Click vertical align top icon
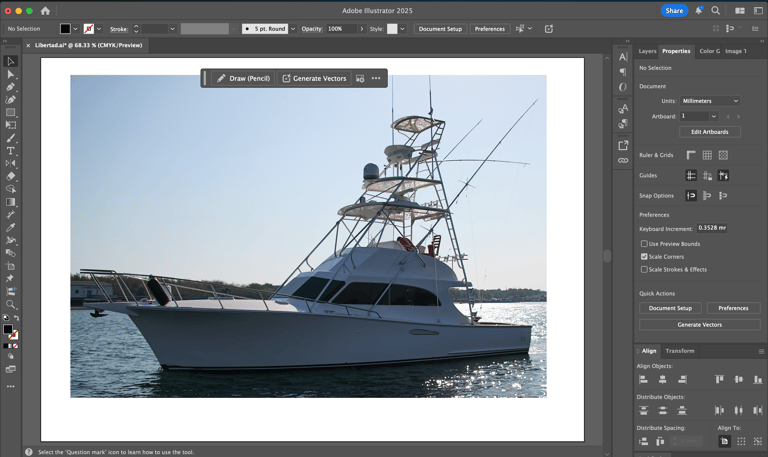 click(x=719, y=379)
